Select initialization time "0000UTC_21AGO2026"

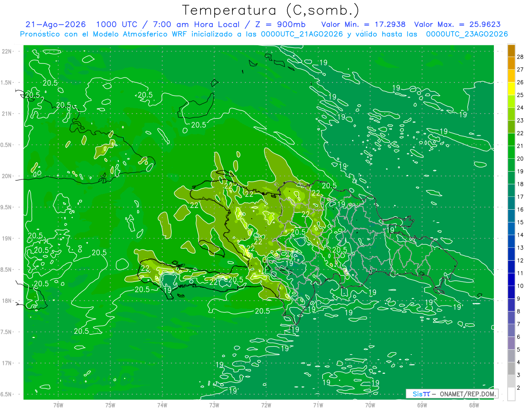[x=302, y=34]
